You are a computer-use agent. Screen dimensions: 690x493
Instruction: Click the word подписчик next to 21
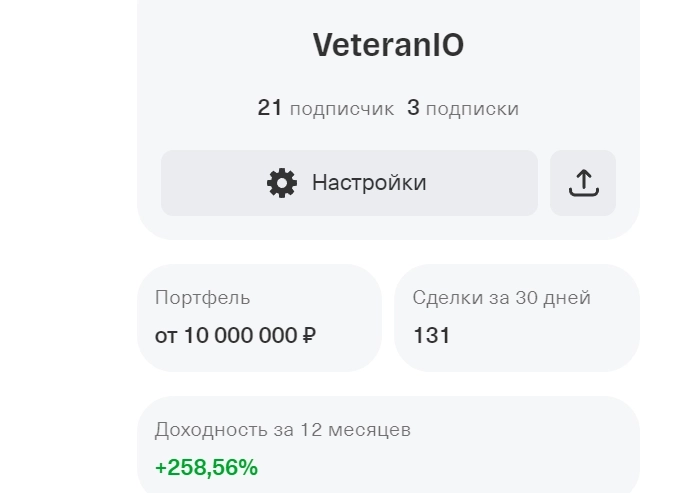[x=341, y=109]
